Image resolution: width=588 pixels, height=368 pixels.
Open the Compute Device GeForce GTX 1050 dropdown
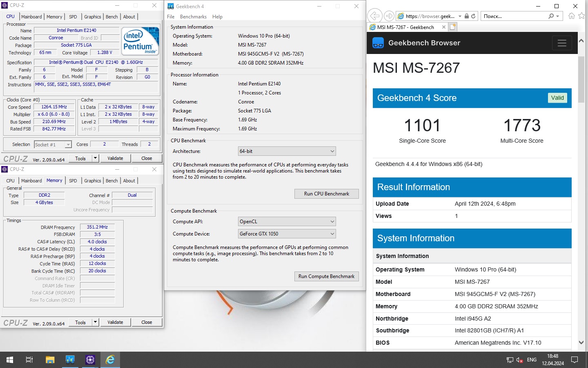(287, 234)
